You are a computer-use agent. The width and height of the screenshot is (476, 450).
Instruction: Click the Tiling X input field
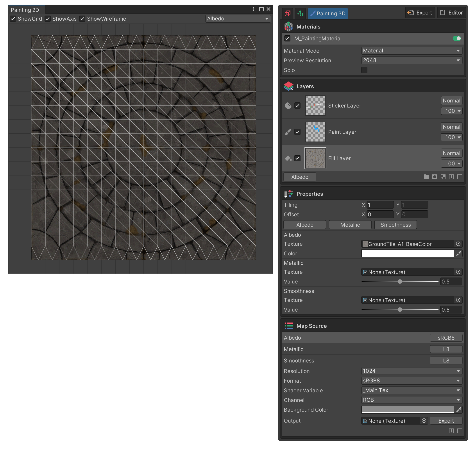point(380,205)
